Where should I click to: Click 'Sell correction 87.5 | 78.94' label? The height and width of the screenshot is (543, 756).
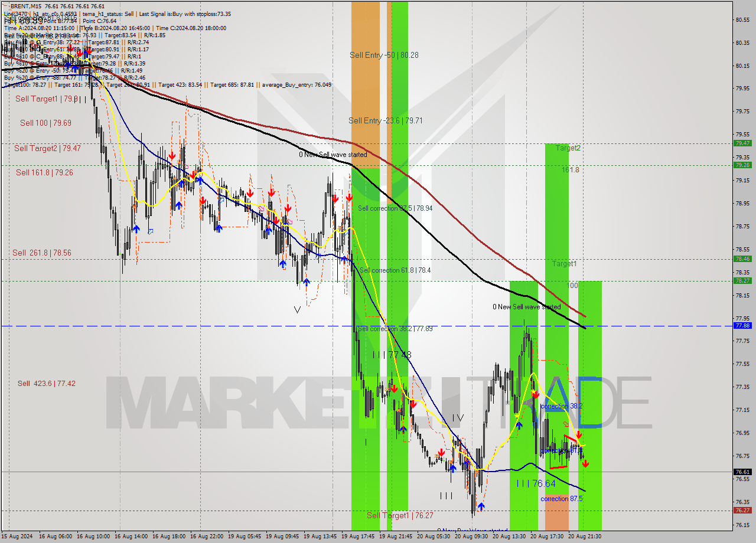[395, 208]
